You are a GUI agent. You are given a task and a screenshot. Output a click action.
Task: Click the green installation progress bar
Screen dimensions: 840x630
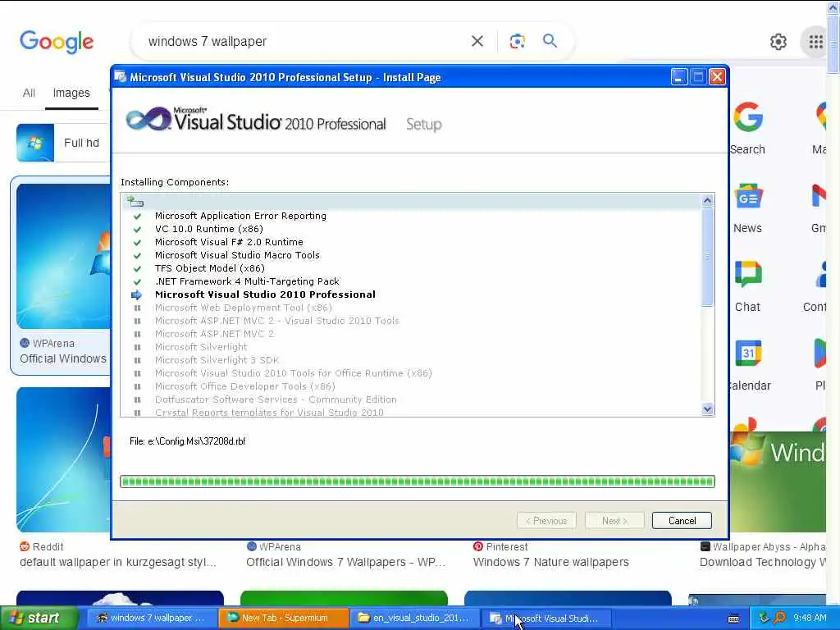click(x=417, y=481)
